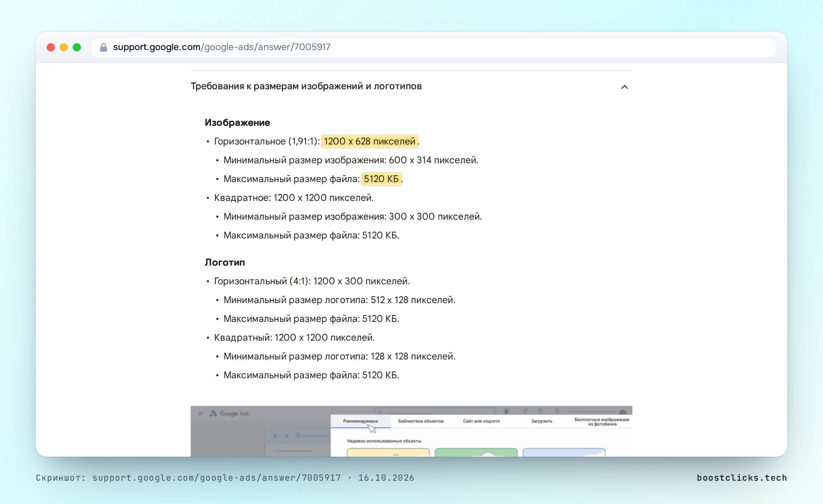Click the green recently used object thumbnail

click(476, 452)
